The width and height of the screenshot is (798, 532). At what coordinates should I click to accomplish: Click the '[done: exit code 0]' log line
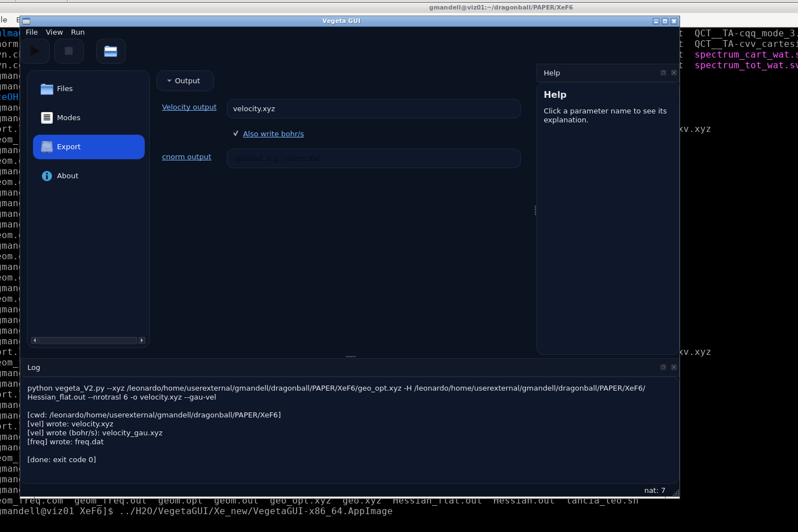61,459
